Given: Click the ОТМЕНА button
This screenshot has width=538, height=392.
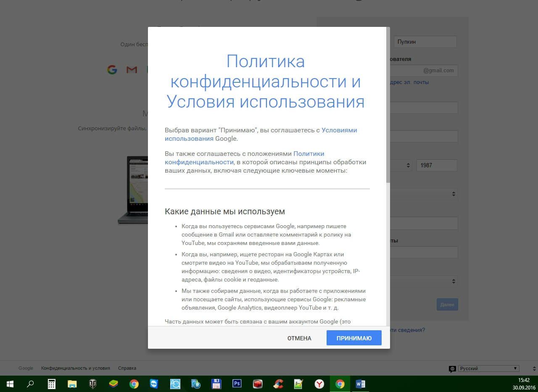Looking at the screenshot, I should coord(299,338).
